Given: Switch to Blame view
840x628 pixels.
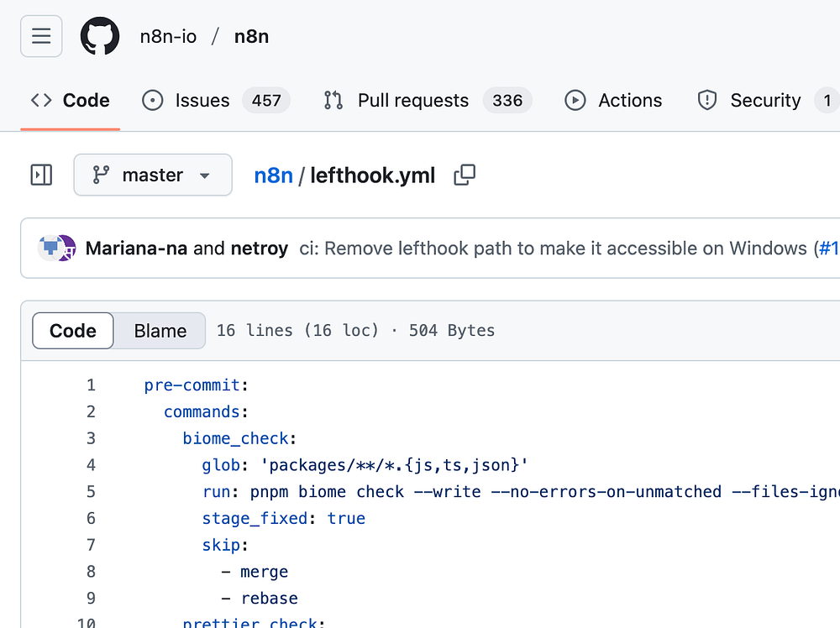Looking at the screenshot, I should (160, 331).
